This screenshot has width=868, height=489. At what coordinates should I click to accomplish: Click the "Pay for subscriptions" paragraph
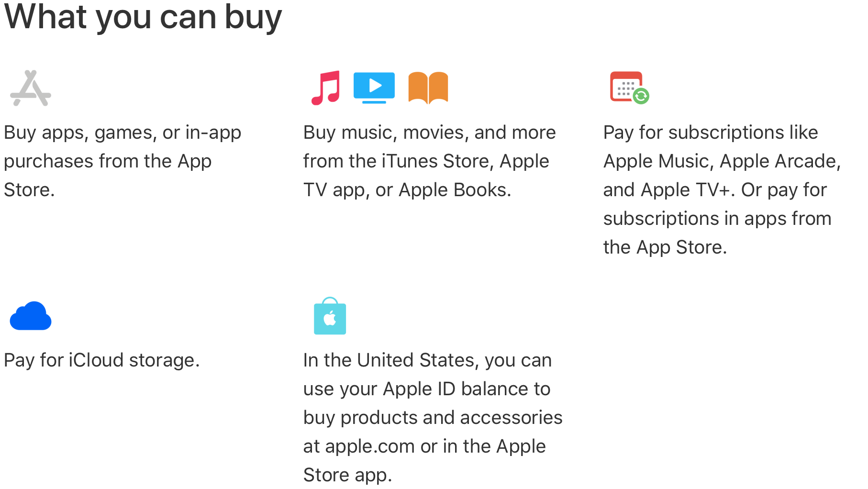[722, 190]
